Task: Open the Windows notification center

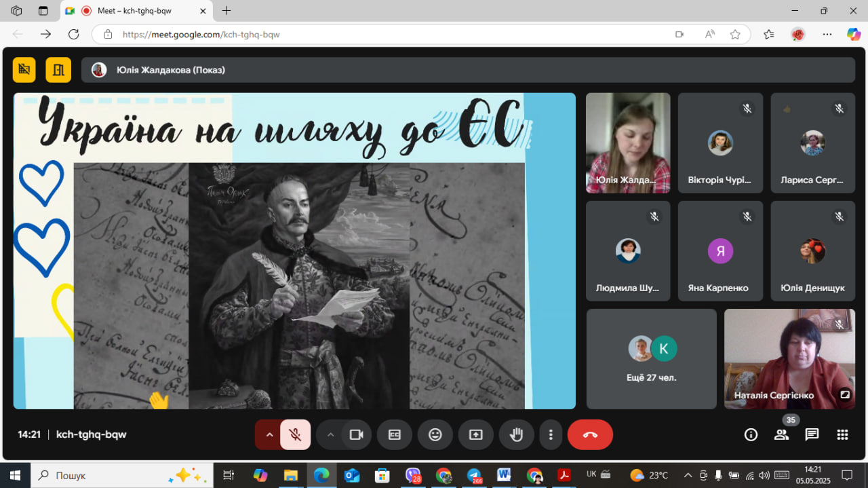Action: (847, 475)
